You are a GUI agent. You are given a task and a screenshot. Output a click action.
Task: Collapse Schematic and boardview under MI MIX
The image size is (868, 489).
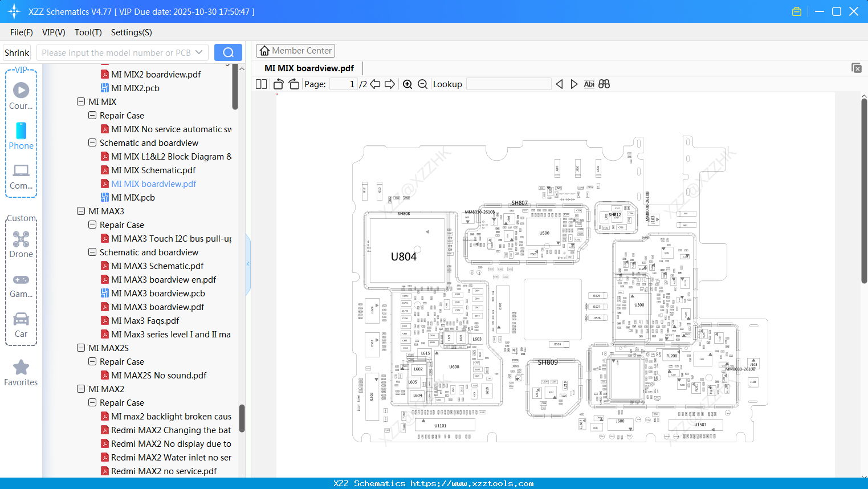tap(92, 143)
